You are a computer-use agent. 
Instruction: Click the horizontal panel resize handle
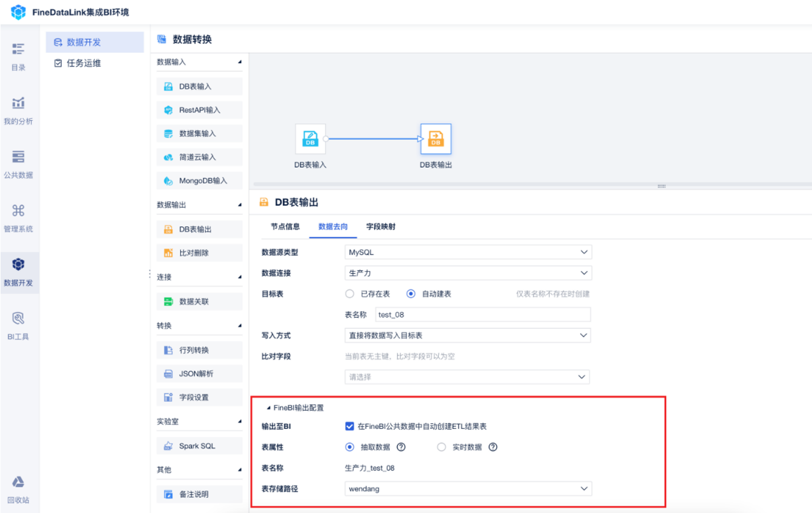coord(661,186)
